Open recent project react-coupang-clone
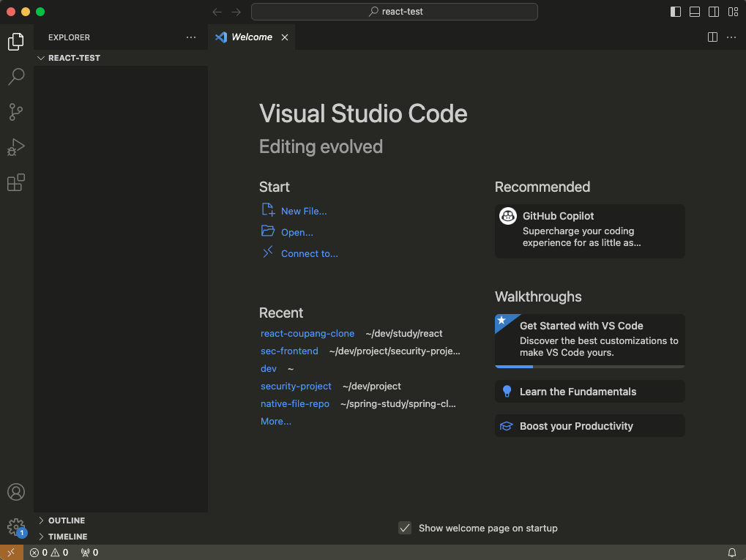The height and width of the screenshot is (560, 746). (307, 334)
